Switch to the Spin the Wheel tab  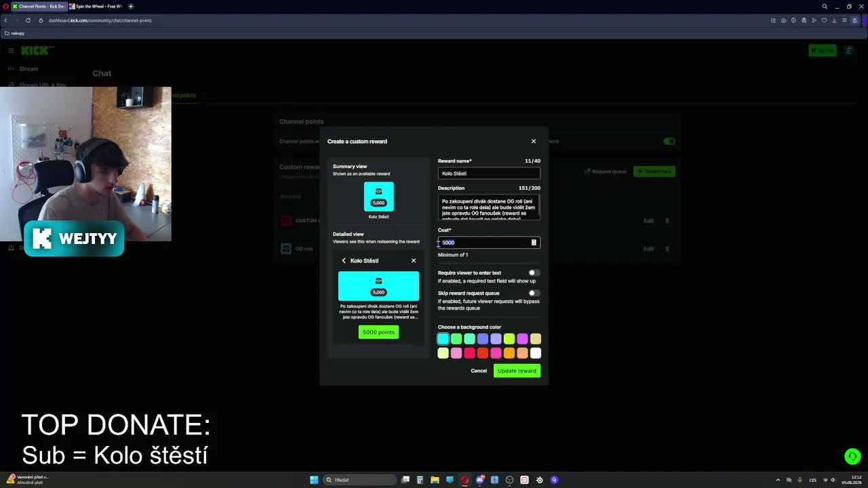tap(96, 6)
